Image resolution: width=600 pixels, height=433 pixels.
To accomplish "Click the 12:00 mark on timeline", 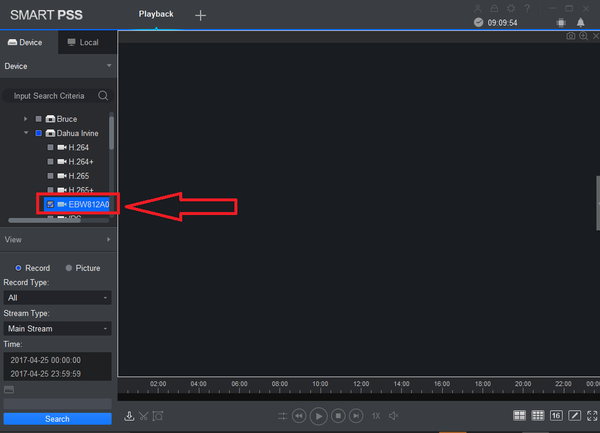I will pos(361,384).
